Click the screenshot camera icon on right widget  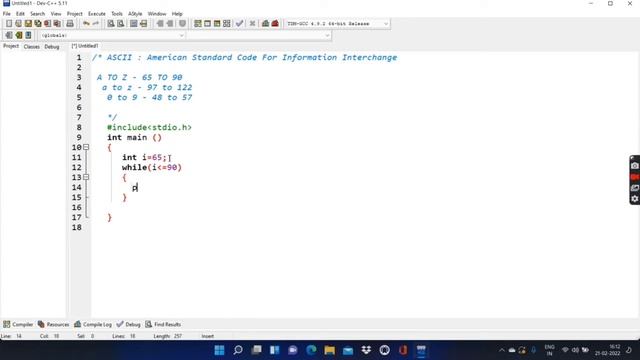tap(635, 166)
